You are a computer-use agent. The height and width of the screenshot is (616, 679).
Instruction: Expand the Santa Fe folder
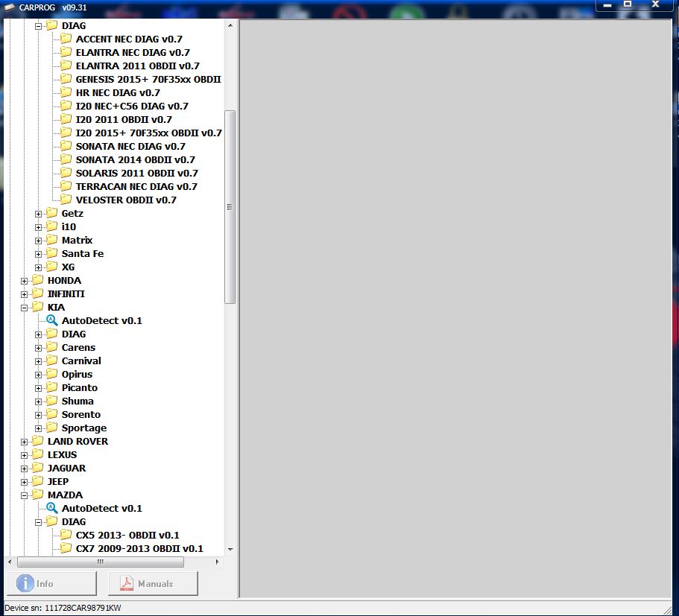[39, 254]
